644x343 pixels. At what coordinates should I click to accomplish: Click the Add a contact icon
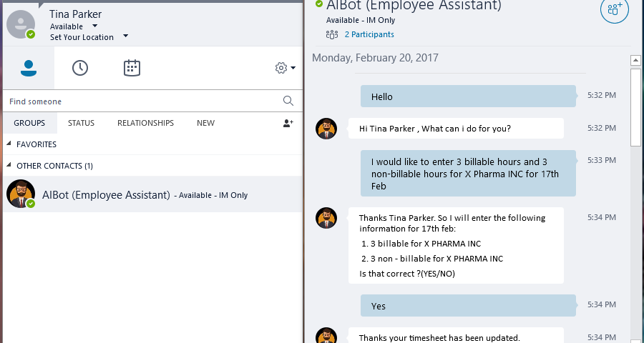tap(288, 123)
